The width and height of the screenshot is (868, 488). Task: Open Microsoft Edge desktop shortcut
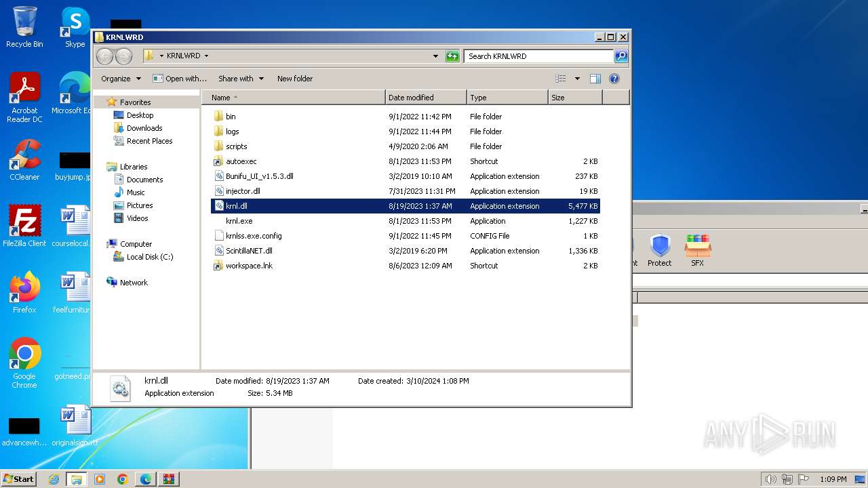(x=72, y=94)
